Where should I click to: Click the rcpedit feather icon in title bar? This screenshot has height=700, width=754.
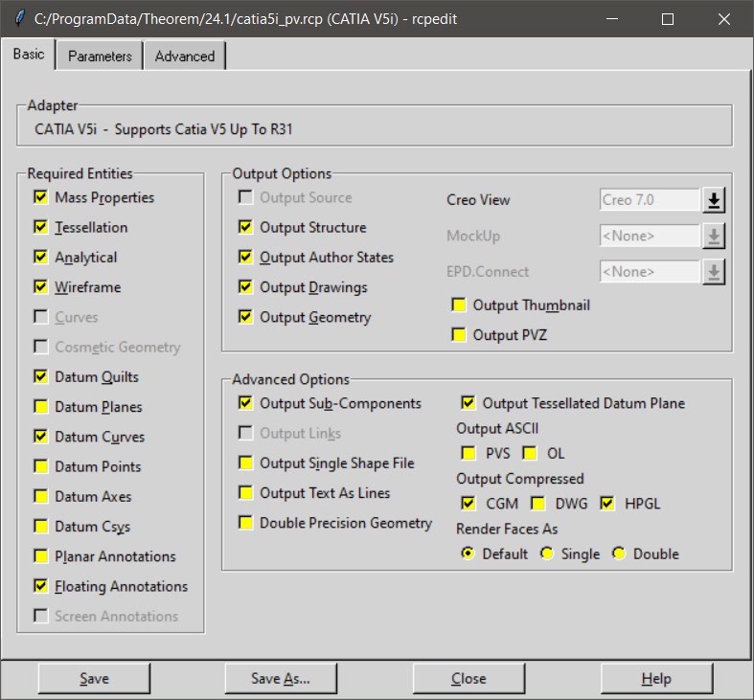pos(19,19)
